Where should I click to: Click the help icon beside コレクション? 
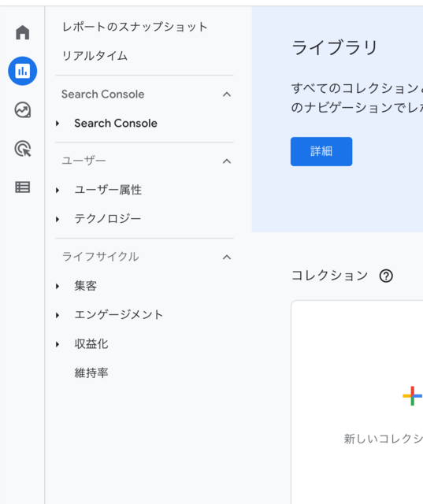(x=386, y=276)
